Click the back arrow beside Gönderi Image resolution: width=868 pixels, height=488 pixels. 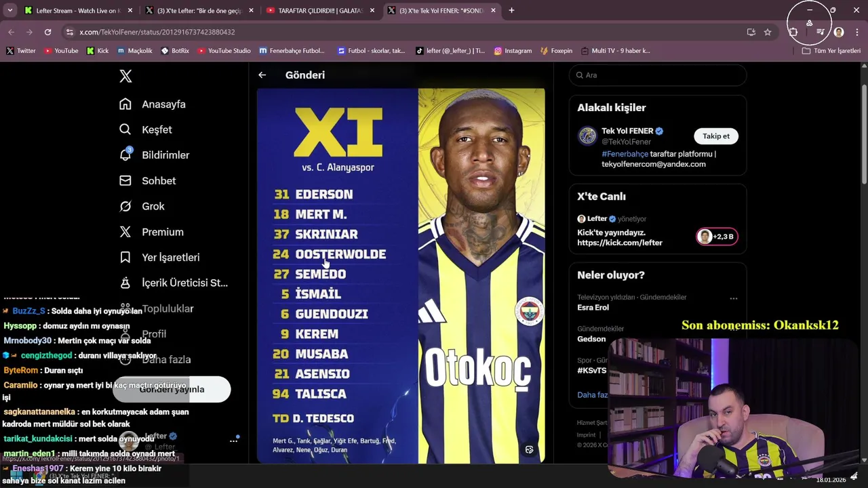click(262, 75)
